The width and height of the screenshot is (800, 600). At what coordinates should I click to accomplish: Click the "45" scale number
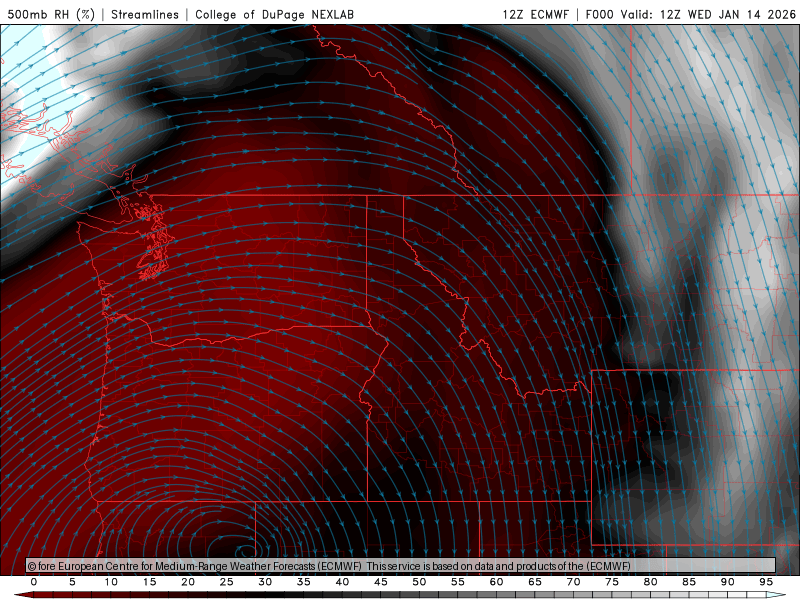click(381, 582)
